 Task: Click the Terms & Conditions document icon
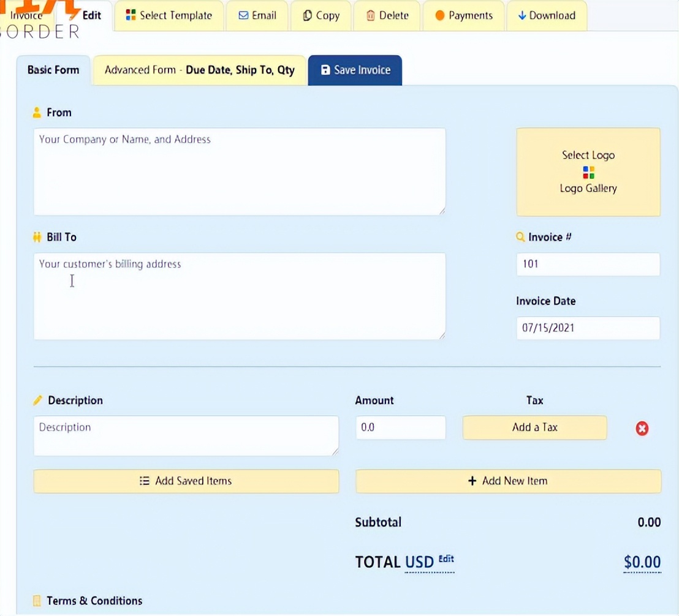[x=37, y=601]
